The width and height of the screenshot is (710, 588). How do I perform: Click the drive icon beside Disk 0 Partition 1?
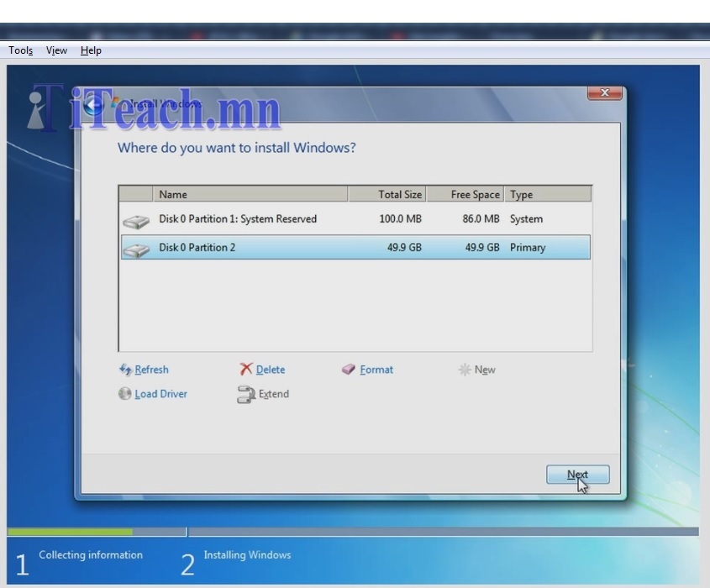(136, 219)
